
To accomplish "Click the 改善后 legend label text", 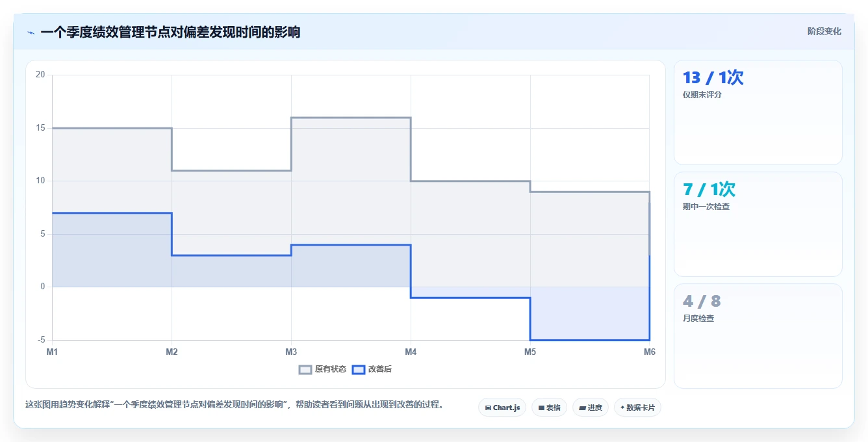I will 380,369.
